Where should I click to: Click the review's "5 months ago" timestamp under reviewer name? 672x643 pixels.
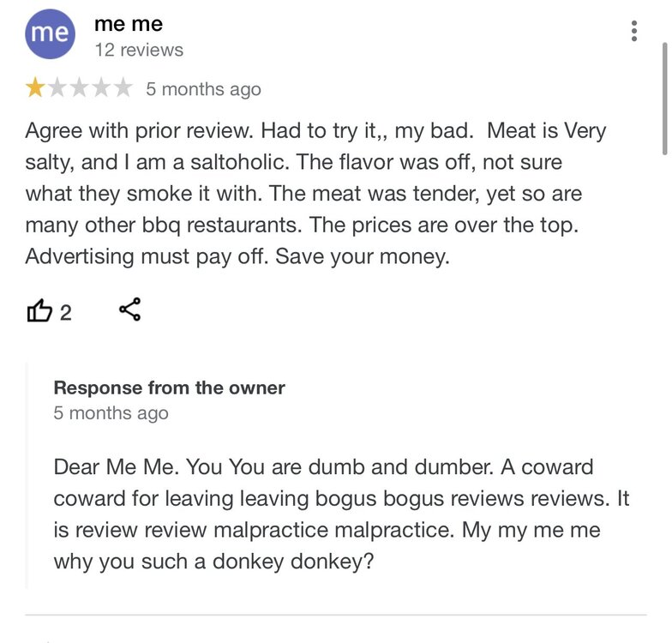click(203, 89)
